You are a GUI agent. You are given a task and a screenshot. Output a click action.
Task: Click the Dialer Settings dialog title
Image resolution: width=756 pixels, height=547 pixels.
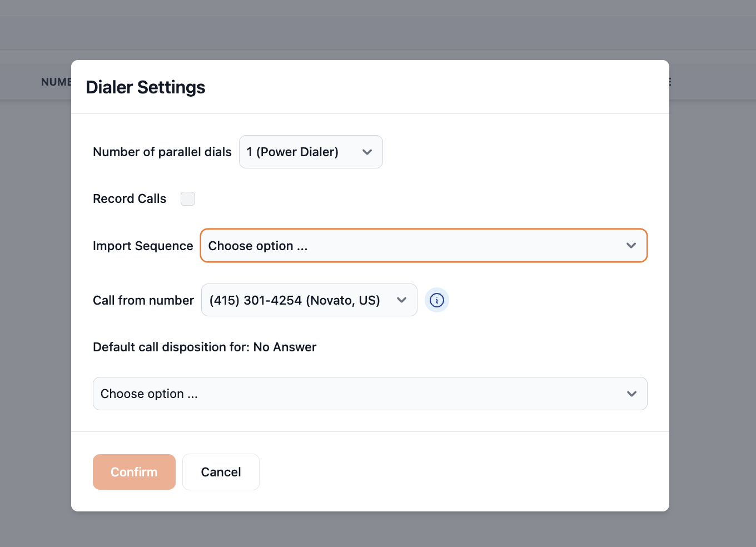146,87
